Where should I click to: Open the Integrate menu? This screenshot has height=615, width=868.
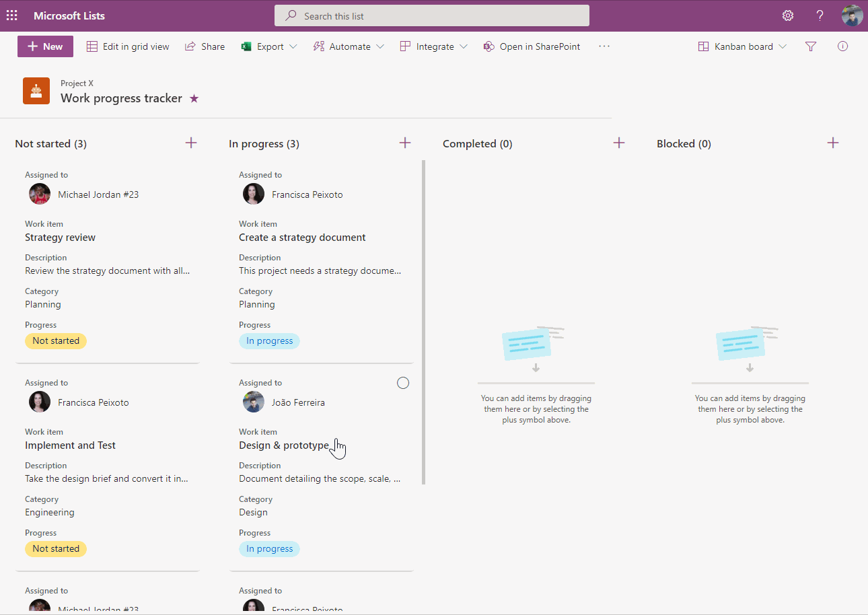(433, 46)
